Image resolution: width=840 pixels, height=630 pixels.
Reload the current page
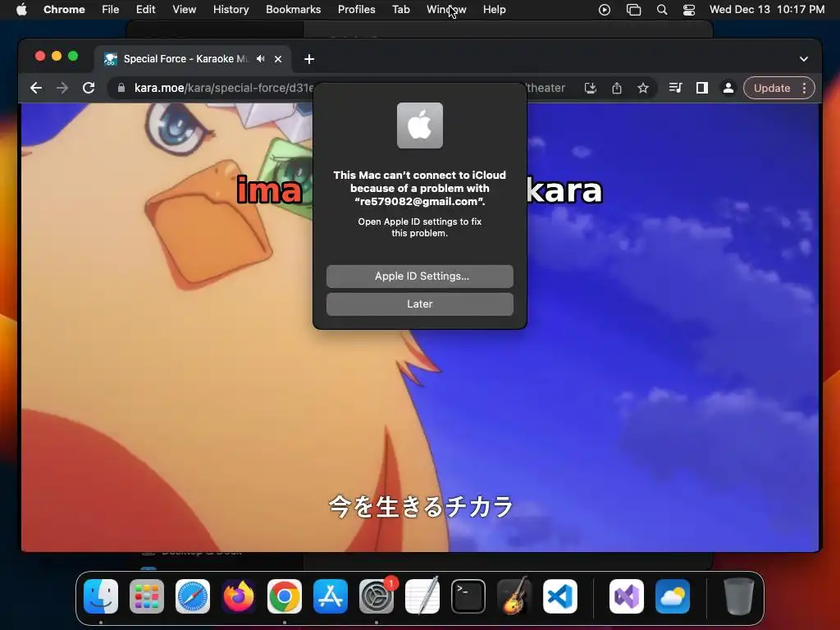pos(89,88)
